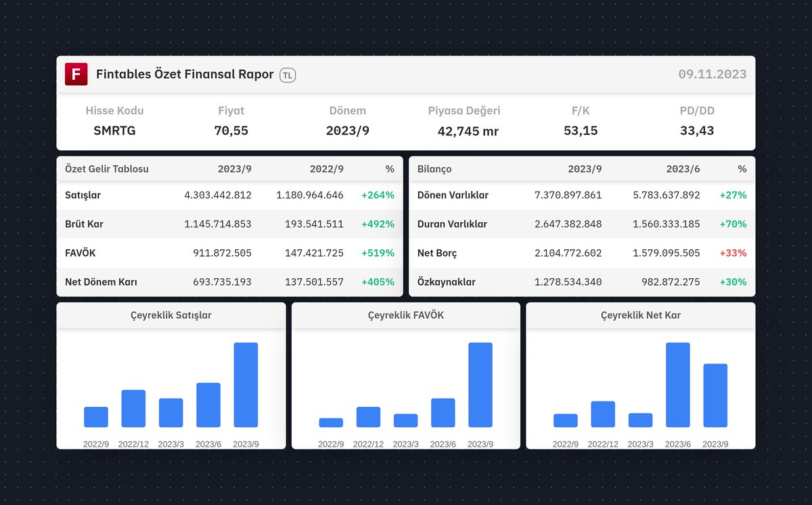Click the Fintables "F" logo icon
This screenshot has width=812, height=505.
[76, 74]
